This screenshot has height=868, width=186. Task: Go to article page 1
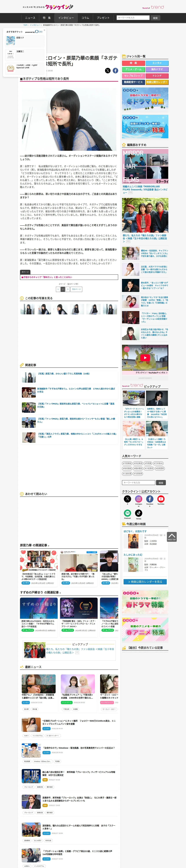[58, 289]
